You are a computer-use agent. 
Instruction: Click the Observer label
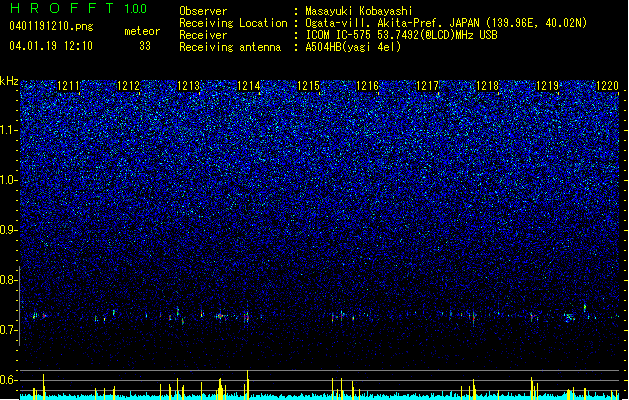tap(203, 11)
